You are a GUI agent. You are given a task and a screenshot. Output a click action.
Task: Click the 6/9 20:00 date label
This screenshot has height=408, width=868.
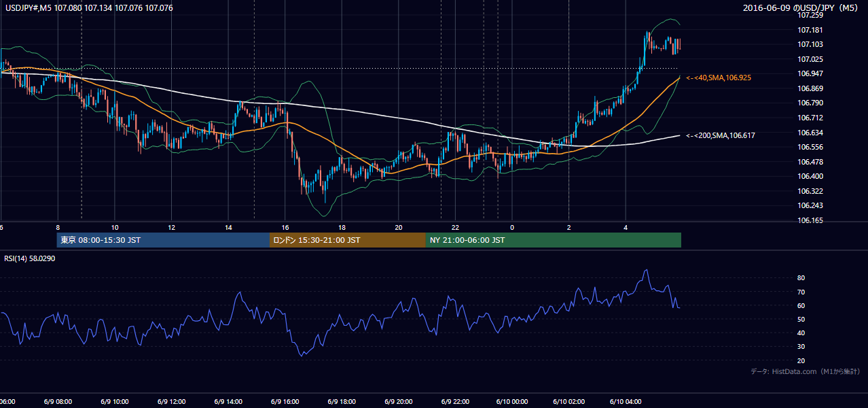[x=399, y=402]
